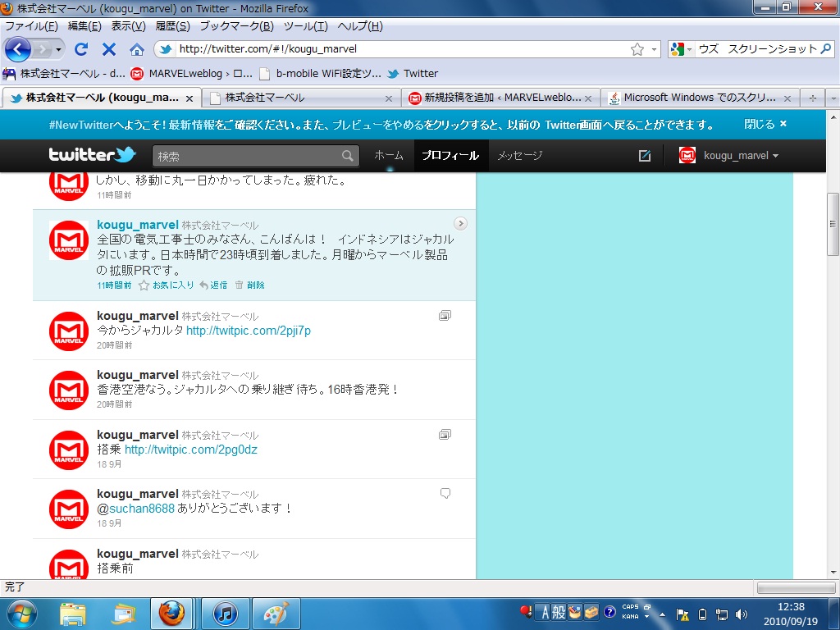Open a new tab with plus button

(813, 98)
